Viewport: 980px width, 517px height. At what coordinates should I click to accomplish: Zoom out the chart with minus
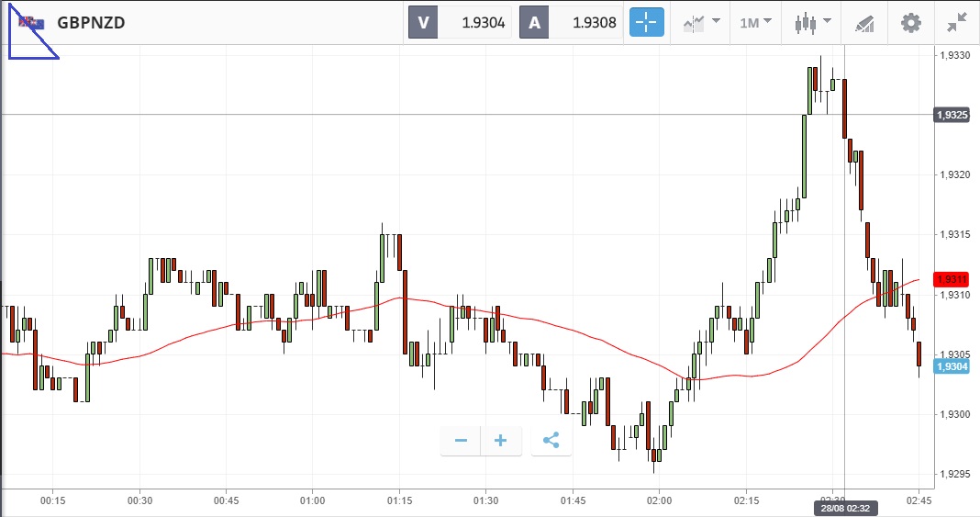[x=461, y=441]
